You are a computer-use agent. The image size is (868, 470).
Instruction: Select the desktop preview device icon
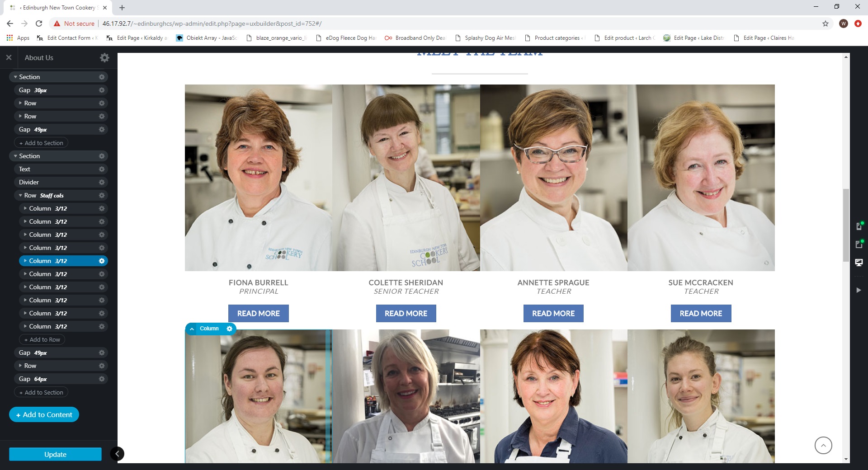pyautogui.click(x=859, y=263)
